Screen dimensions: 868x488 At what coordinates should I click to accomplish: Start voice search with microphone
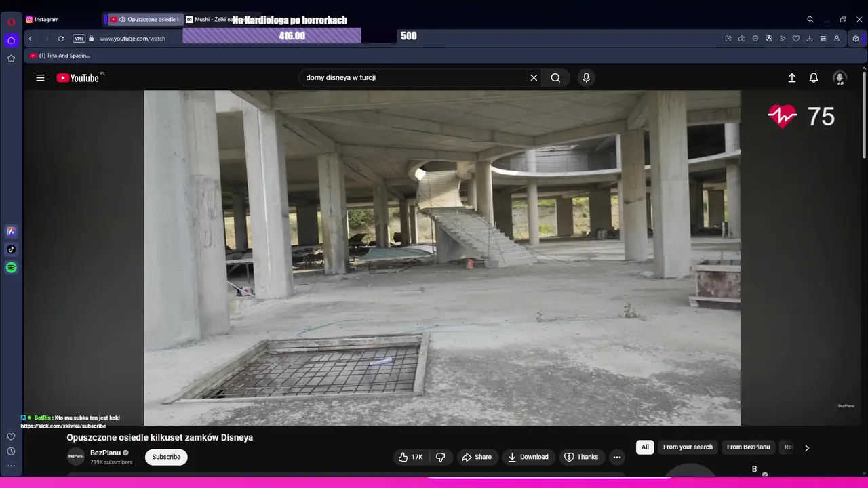(x=586, y=78)
